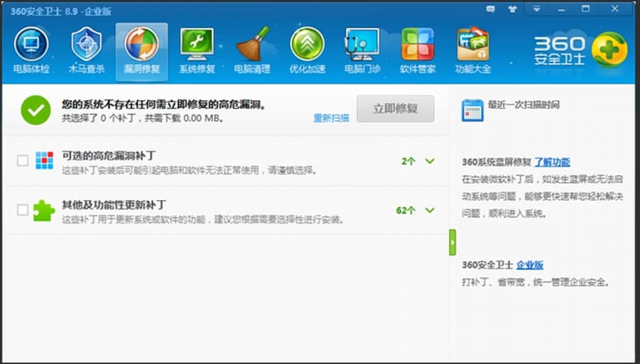This screenshot has height=364, width=640.
Task: Open 功能大全 all features
Action: click(473, 51)
